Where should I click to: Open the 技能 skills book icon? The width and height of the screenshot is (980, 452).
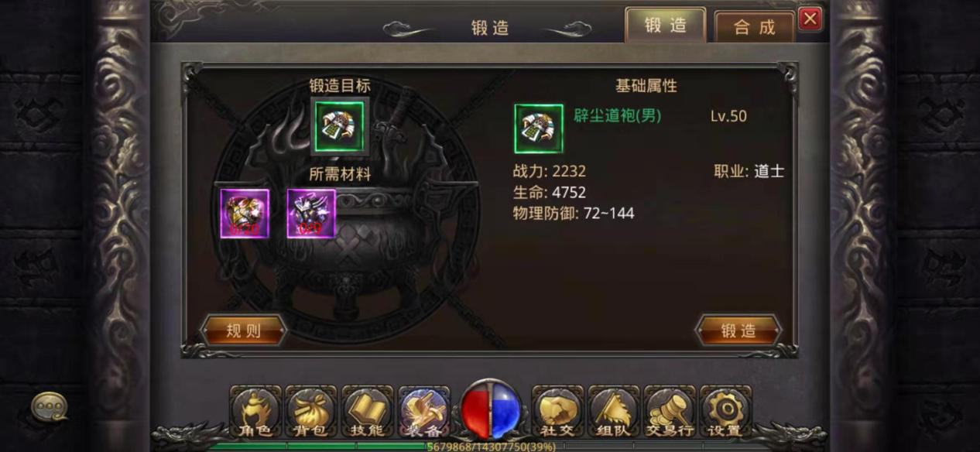coord(368,412)
